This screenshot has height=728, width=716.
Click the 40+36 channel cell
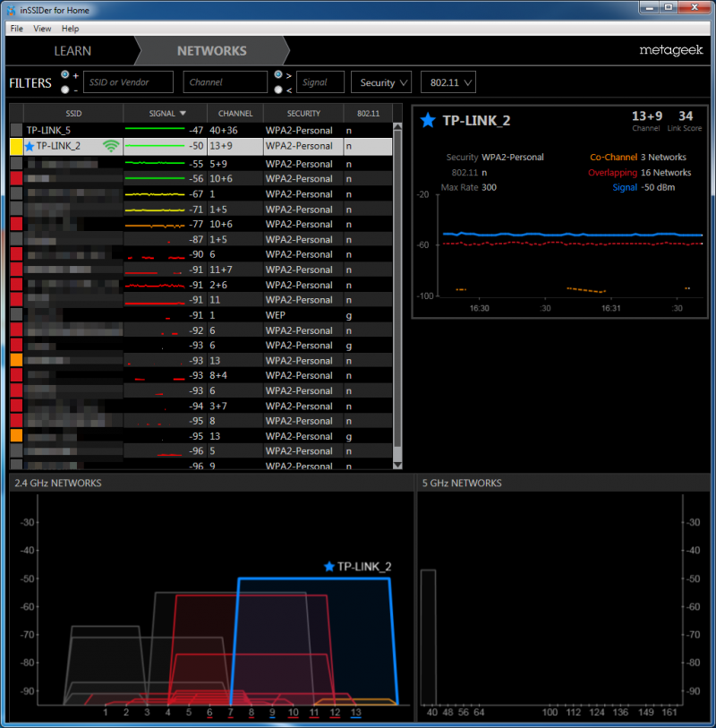223,131
